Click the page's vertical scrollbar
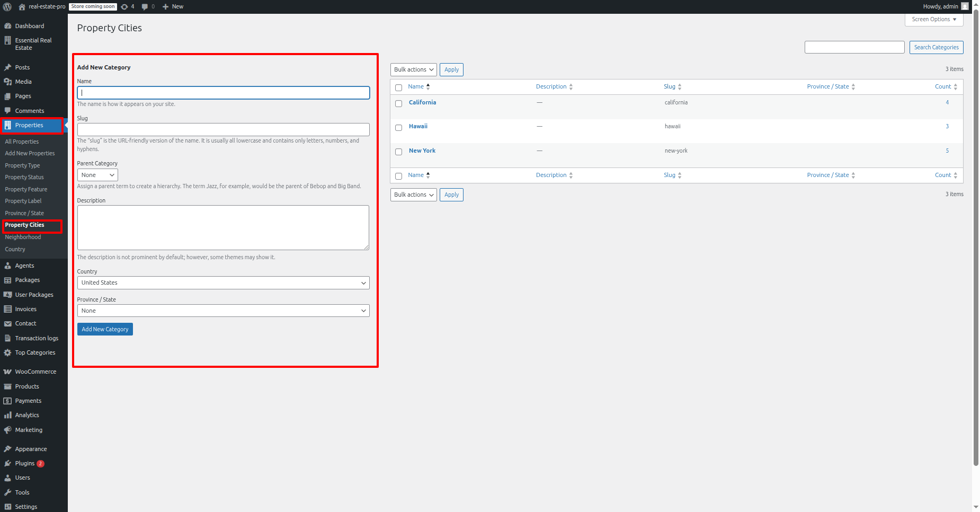 [976, 239]
